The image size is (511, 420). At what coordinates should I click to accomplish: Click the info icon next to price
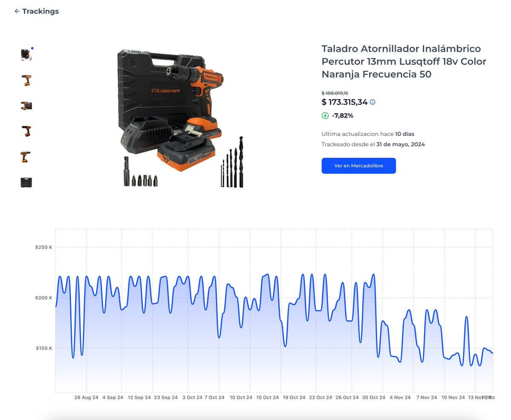[x=373, y=102]
